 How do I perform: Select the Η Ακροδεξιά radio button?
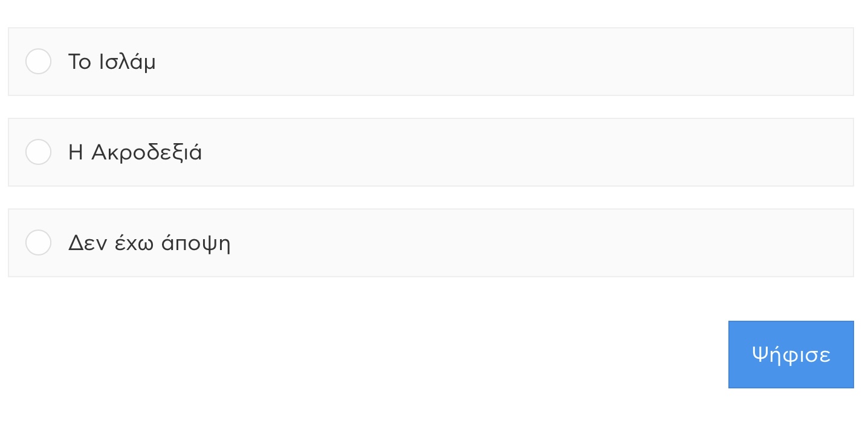38,152
